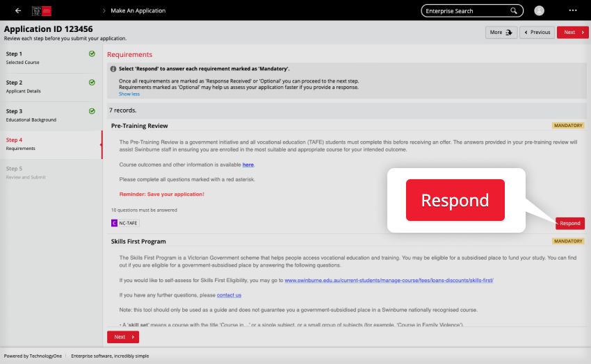Click the contact us link
The width and height of the screenshot is (591, 364).
(x=229, y=295)
